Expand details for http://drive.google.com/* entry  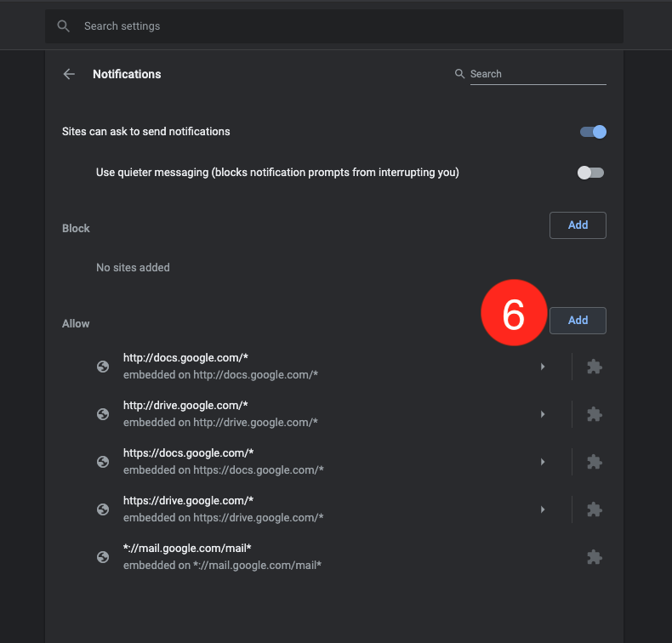(x=543, y=414)
